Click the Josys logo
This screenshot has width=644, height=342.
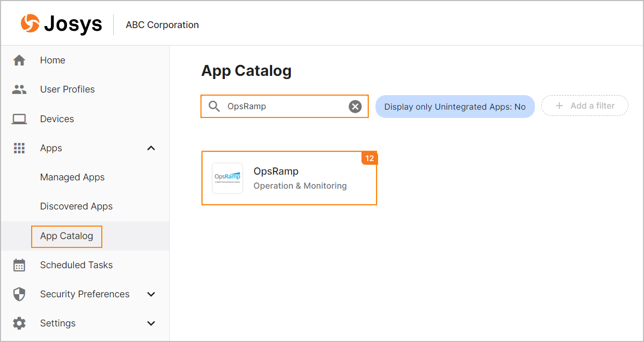click(61, 24)
